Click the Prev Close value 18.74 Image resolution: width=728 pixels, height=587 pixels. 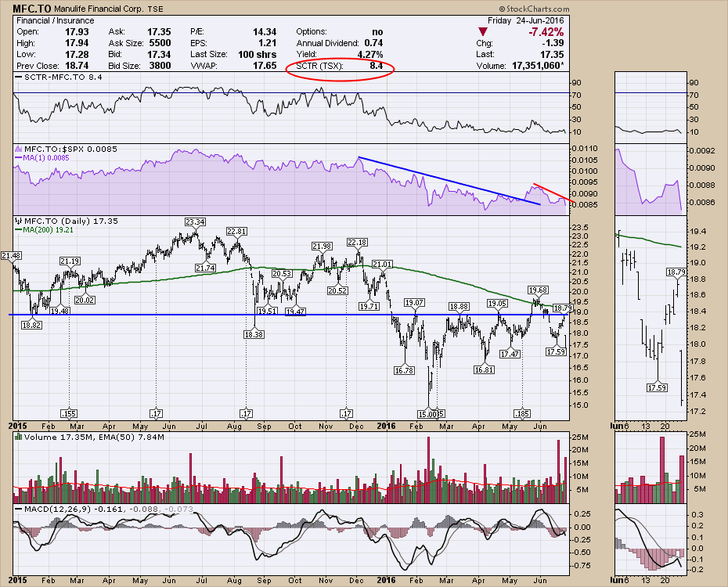[77, 66]
